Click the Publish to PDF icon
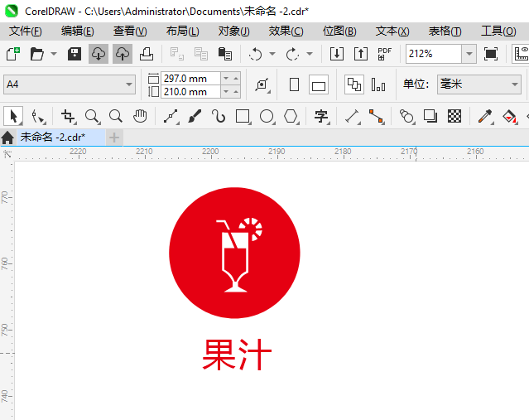The width and height of the screenshot is (529, 420). click(x=385, y=54)
